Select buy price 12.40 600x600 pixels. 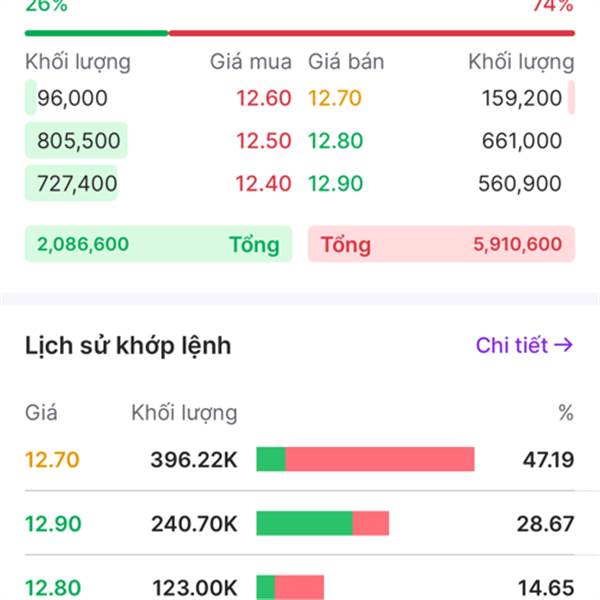[x=264, y=184]
